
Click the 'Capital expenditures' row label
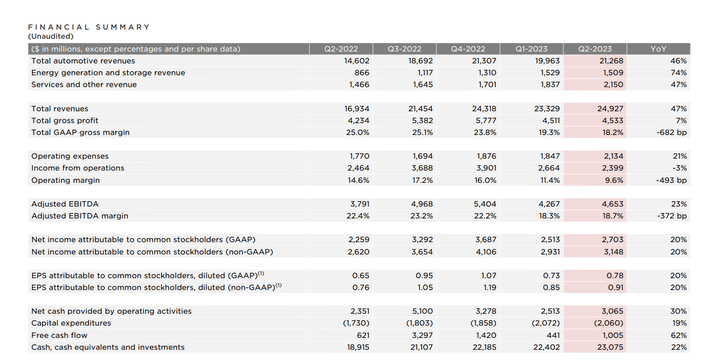pyautogui.click(x=71, y=323)
